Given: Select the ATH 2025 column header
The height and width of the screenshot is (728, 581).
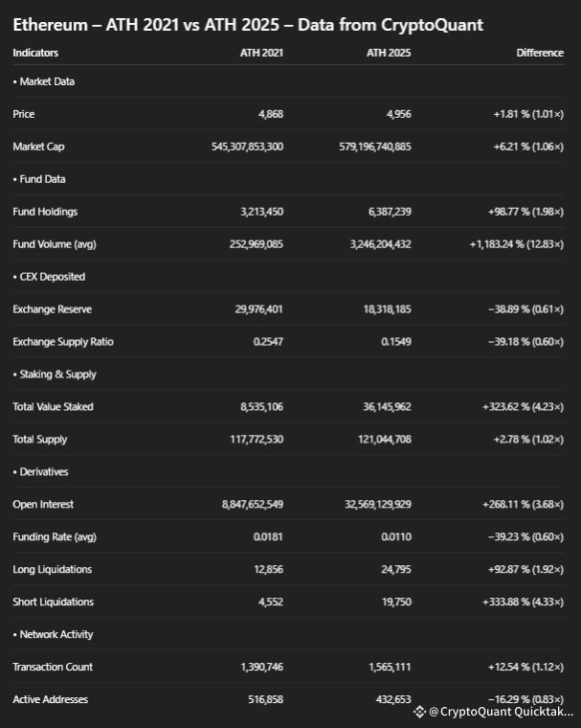Looking at the screenshot, I should coord(389,53).
